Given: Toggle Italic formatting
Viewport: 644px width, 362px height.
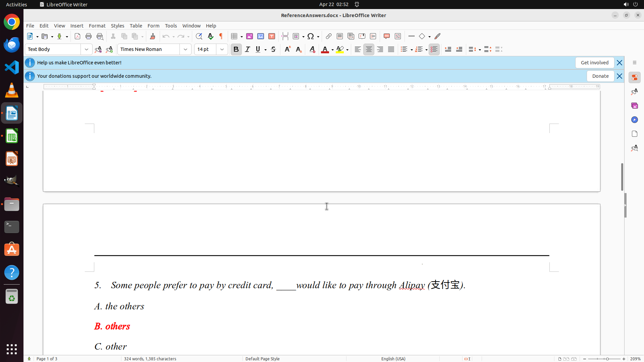Looking at the screenshot, I should pyautogui.click(x=248, y=49).
